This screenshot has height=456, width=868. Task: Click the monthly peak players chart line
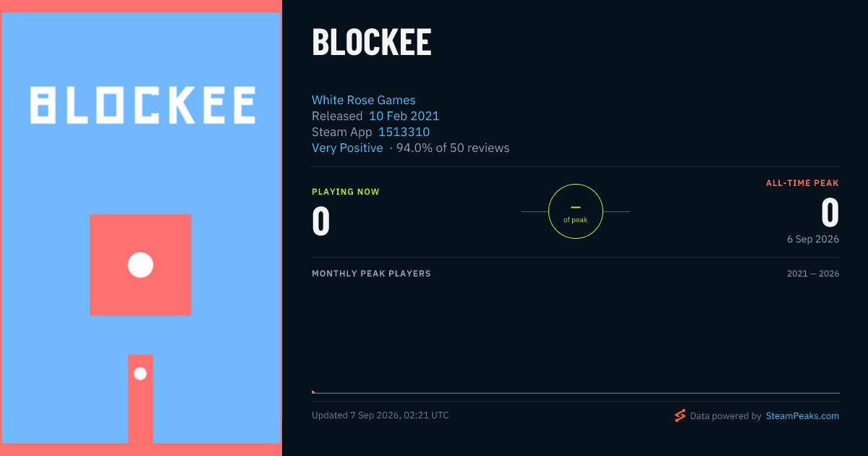pos(576,393)
